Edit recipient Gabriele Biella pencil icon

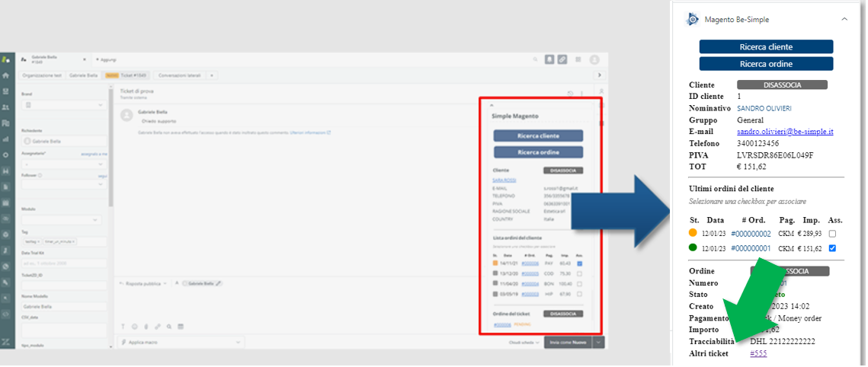click(x=219, y=283)
